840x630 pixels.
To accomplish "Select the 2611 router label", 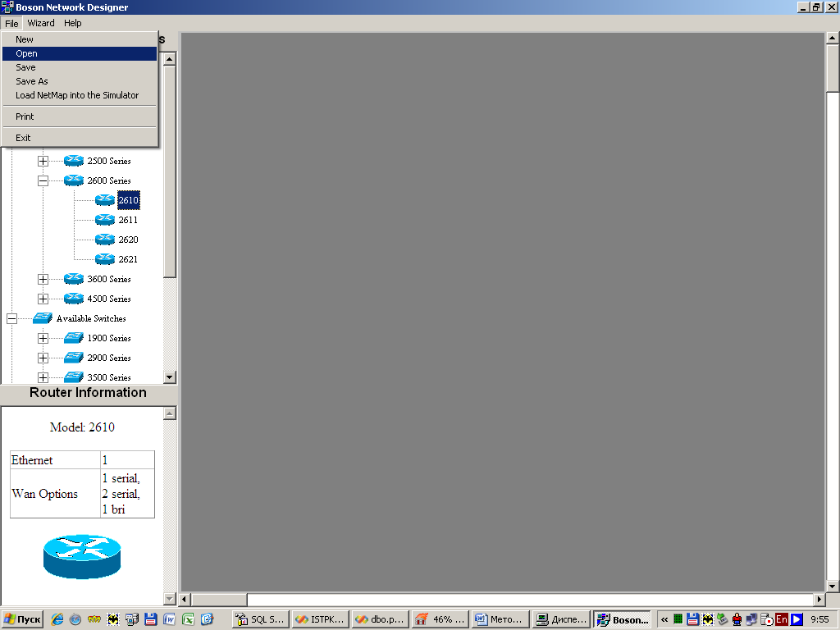I will [x=128, y=220].
